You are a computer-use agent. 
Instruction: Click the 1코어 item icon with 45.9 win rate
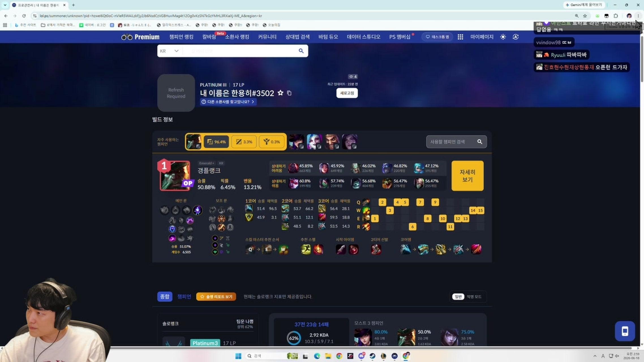[x=249, y=217]
